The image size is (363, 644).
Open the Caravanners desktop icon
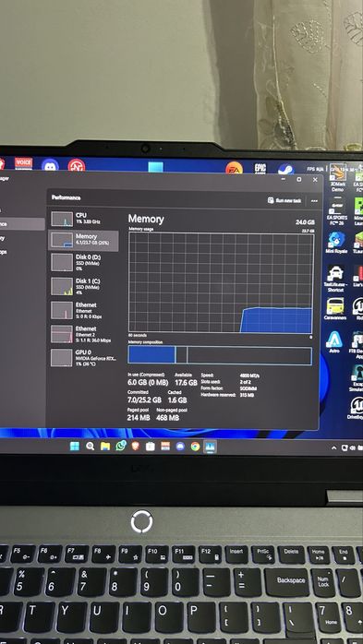click(x=335, y=308)
